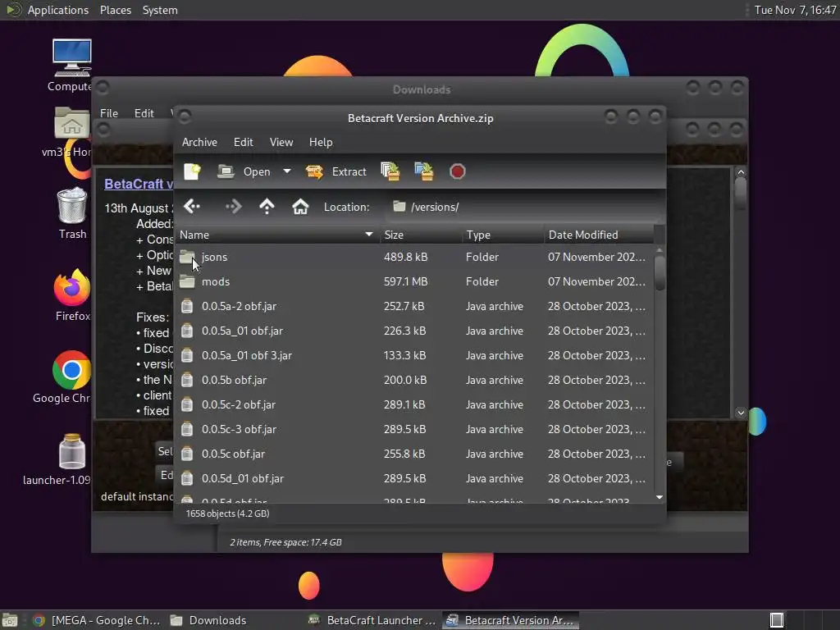This screenshot has height=630, width=840.
Task: Select 0.0.5a-2 obf.jar file
Action: [414, 307]
